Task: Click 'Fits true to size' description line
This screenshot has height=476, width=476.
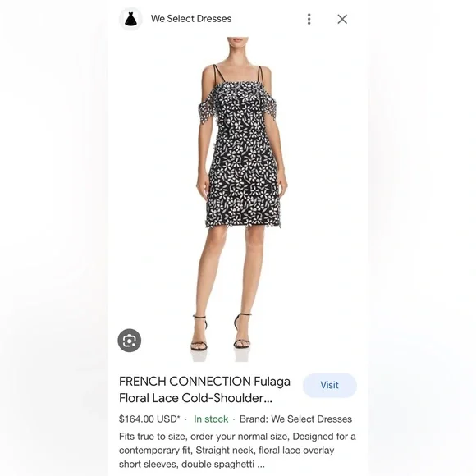Action: 237,437
